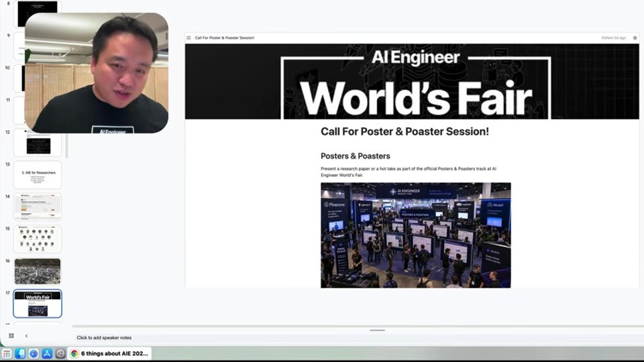The height and width of the screenshot is (362, 644).
Task: Open the grid view icon below the filmstrip
Action: coord(11,336)
